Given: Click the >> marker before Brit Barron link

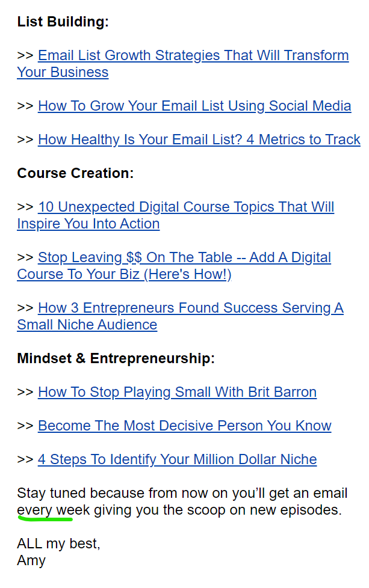Looking at the screenshot, I should coord(25,393).
